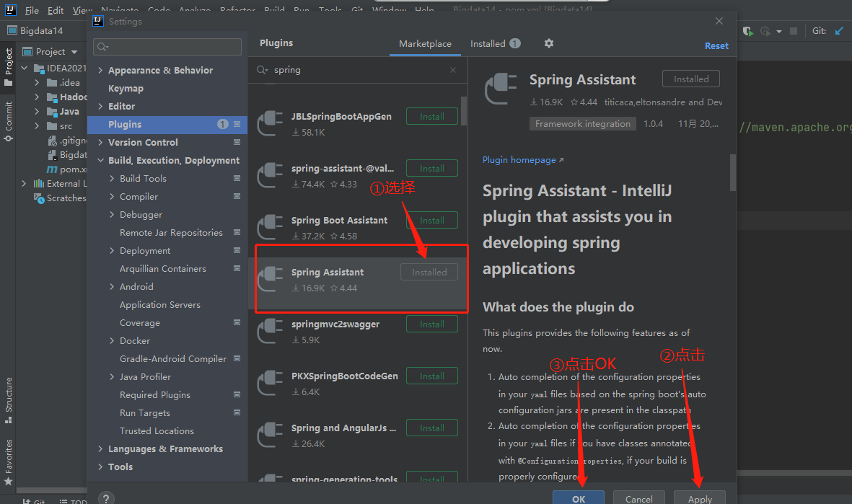Screen dimensions: 852x504
Task: Click the pom.xml Maven file icon
Action: coord(52,169)
